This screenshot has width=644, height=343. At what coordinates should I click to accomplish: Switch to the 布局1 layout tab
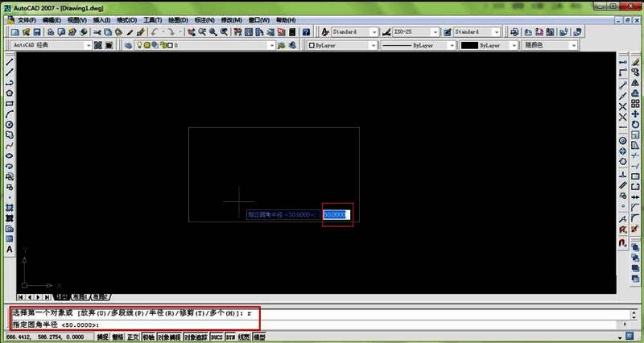click(79, 297)
